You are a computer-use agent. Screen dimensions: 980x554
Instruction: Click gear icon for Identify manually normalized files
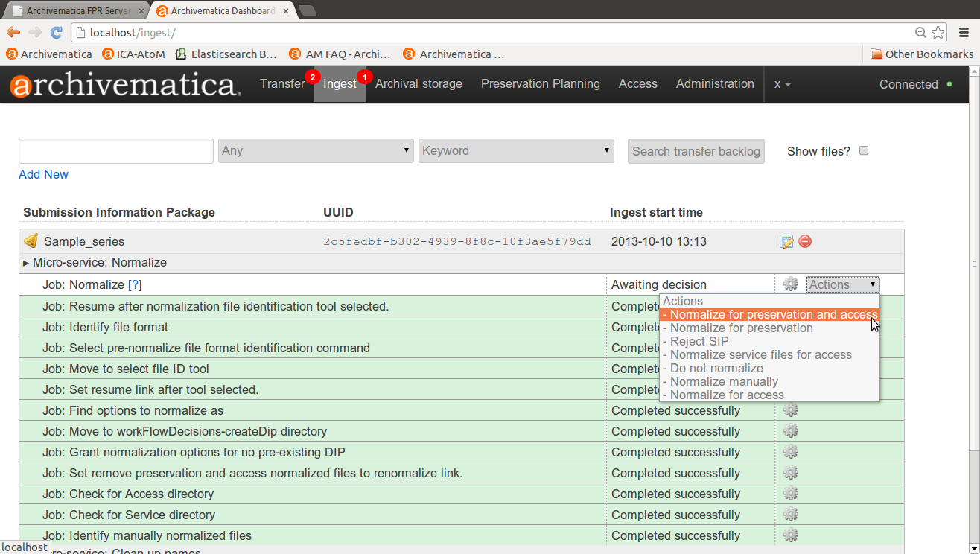(791, 535)
